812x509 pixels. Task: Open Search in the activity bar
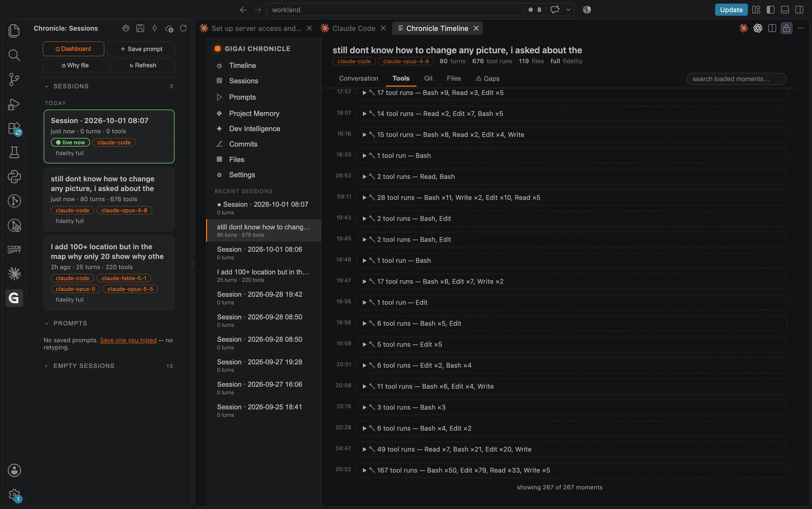[14, 55]
